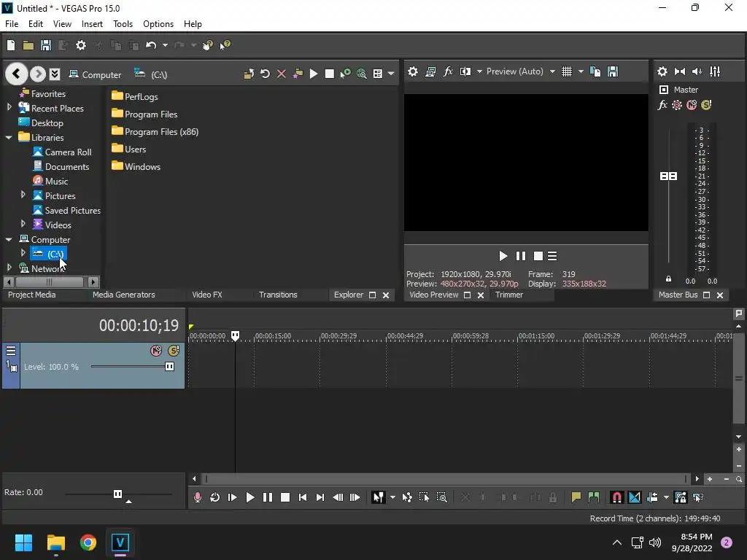This screenshot has height=560, width=747.
Task: Toggle Loop Playback in transport bar
Action: (x=215, y=497)
